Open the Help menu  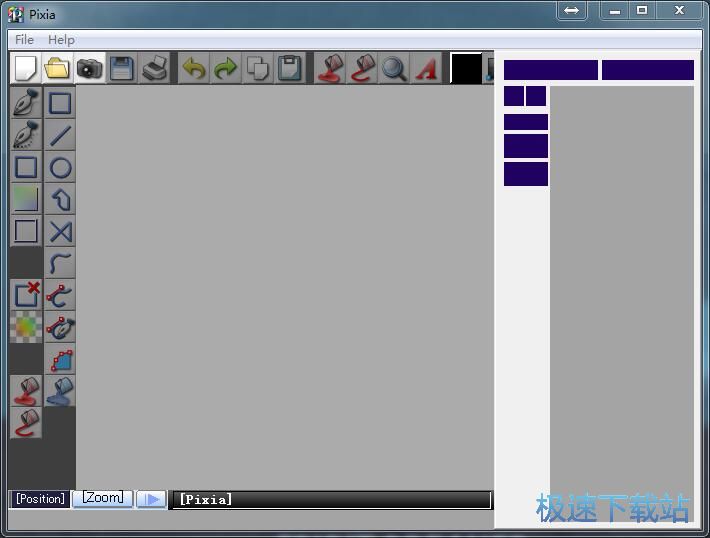pyautogui.click(x=61, y=40)
